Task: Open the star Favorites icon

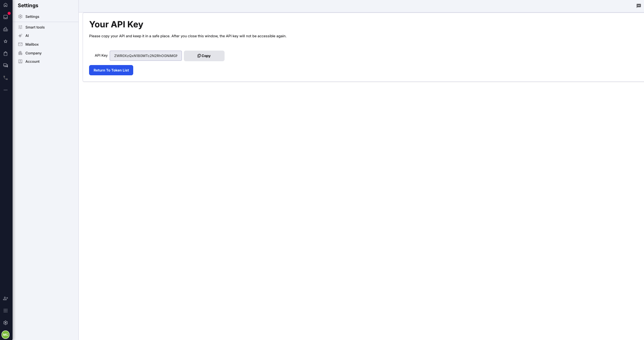Action: tap(5, 41)
